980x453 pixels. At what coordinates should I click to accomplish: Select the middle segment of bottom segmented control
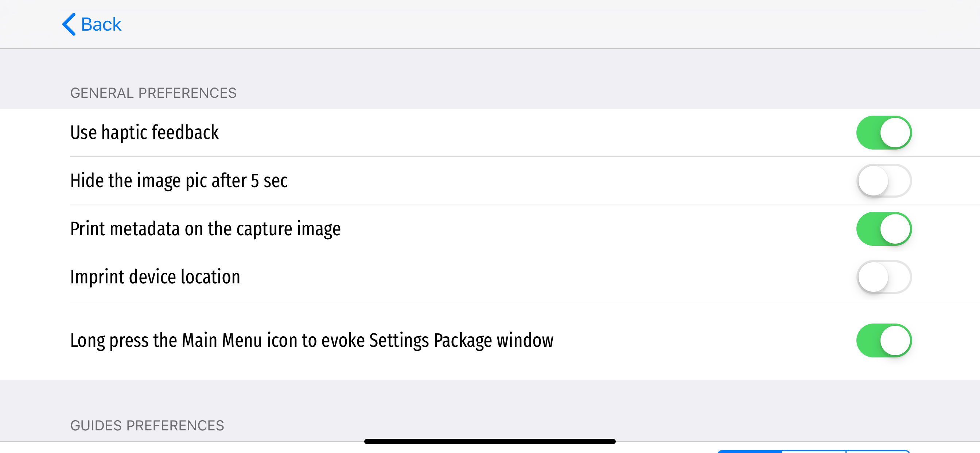[814, 451]
